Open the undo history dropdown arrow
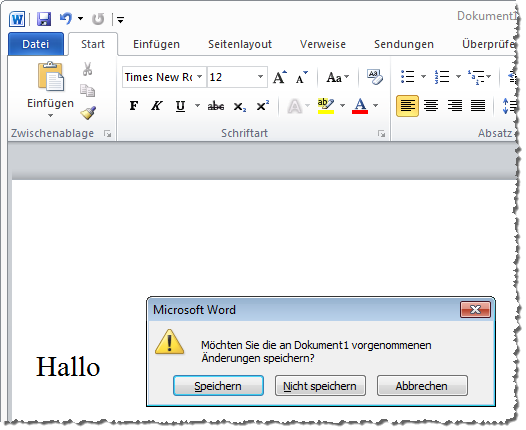This screenshot has width=526, height=430. (x=81, y=19)
